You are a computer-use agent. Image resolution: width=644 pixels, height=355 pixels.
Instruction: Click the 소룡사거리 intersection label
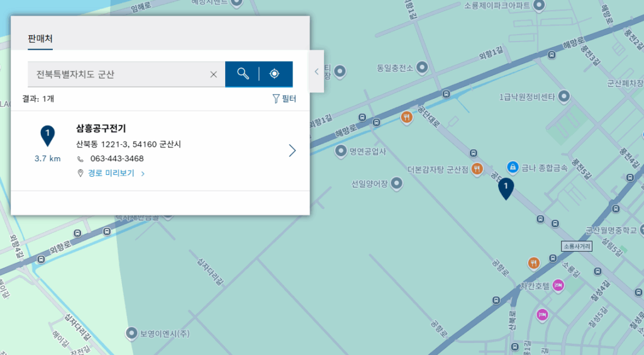pos(577,246)
